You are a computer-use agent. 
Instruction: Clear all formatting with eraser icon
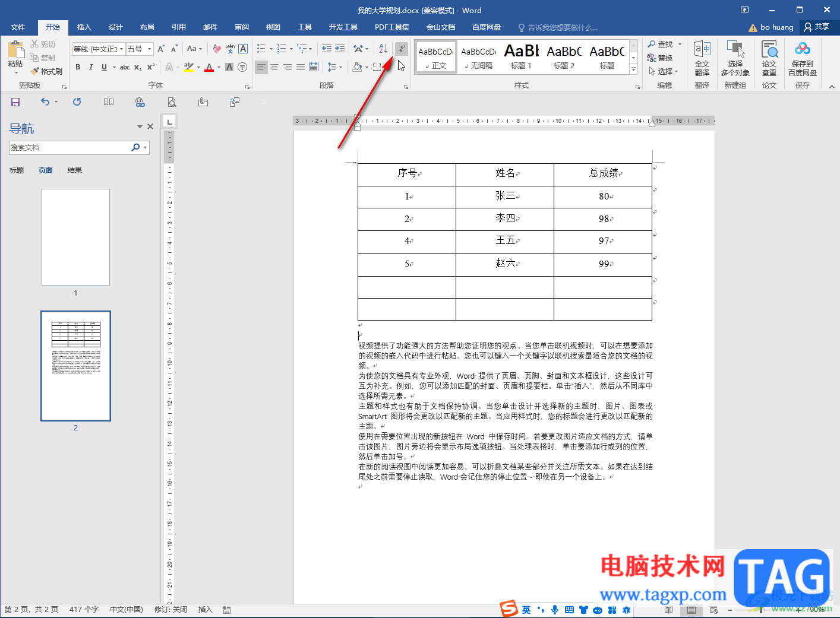(x=217, y=49)
